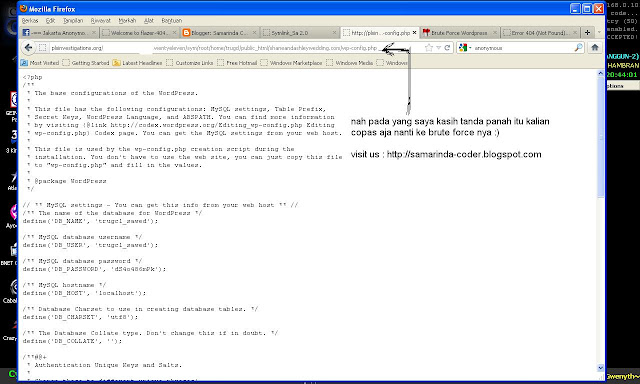Open the URL history dropdown arrow
Image resolution: width=640 pixels, height=384 pixels.
(x=438, y=48)
